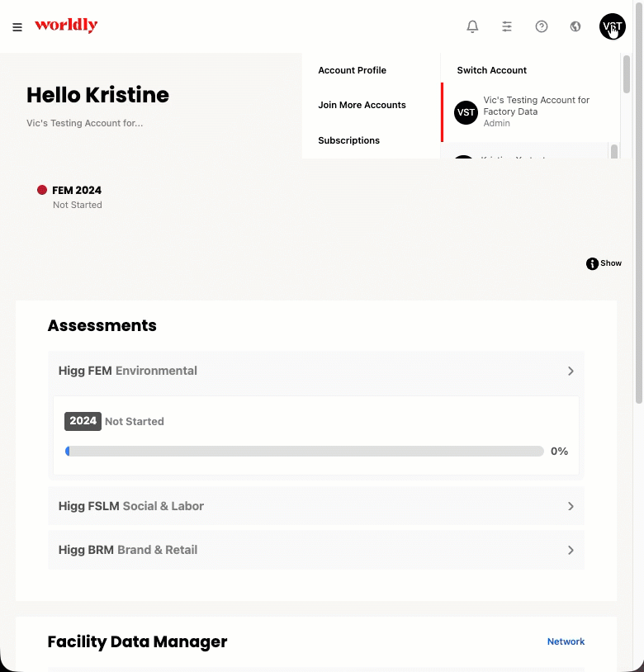Open the Higg BRM Brand & Retail row
The width and height of the screenshot is (644, 672).
coord(316,550)
